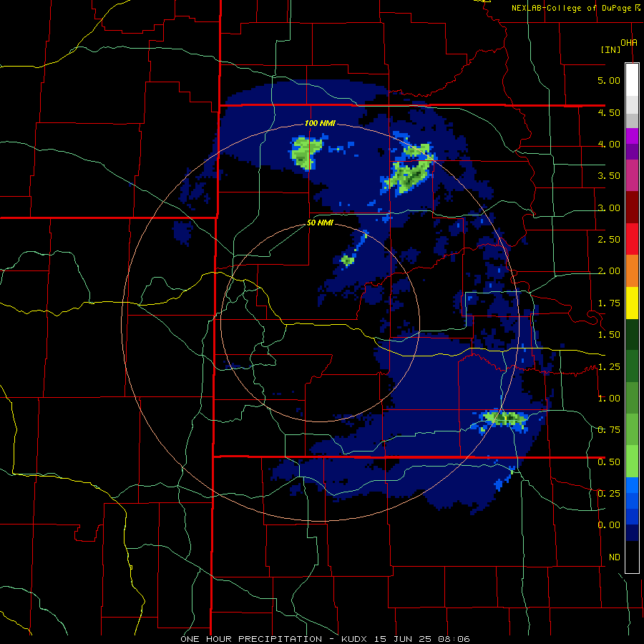Select the ND legend label
644x644 pixels.
point(615,557)
